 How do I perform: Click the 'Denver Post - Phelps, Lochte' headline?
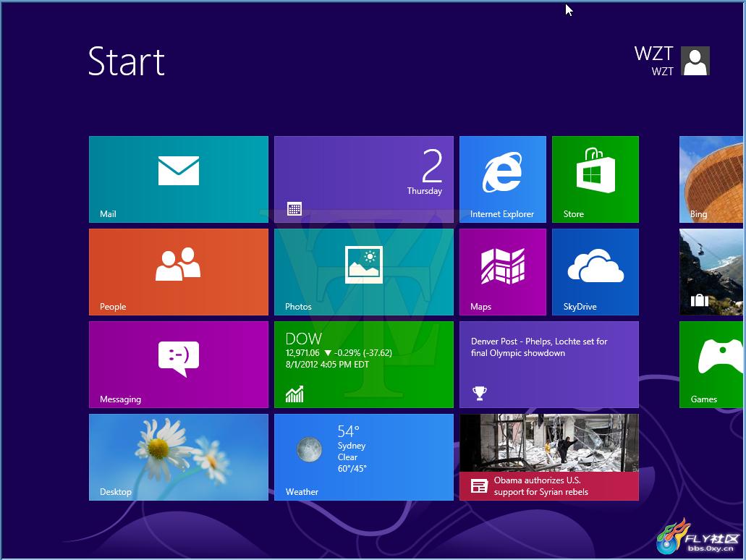coord(539,347)
